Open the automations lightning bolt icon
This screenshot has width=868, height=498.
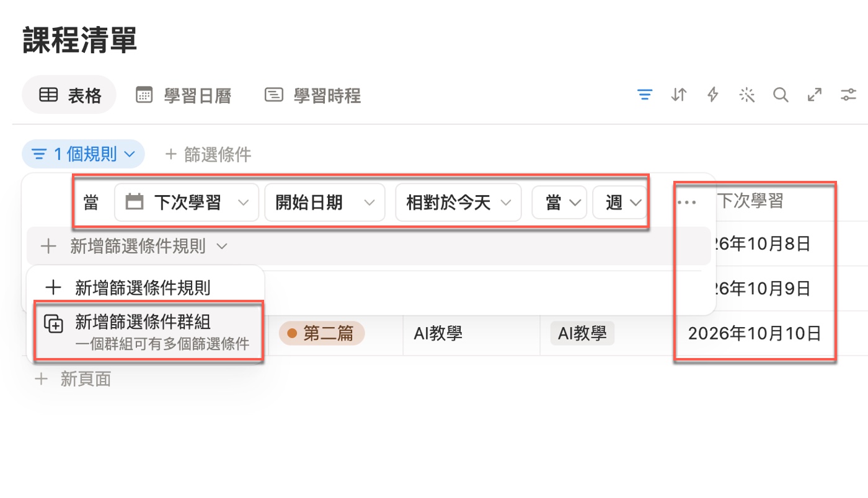coord(713,95)
